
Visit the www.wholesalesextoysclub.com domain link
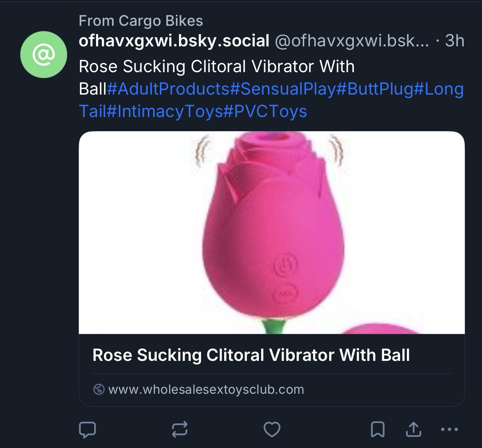click(x=206, y=389)
